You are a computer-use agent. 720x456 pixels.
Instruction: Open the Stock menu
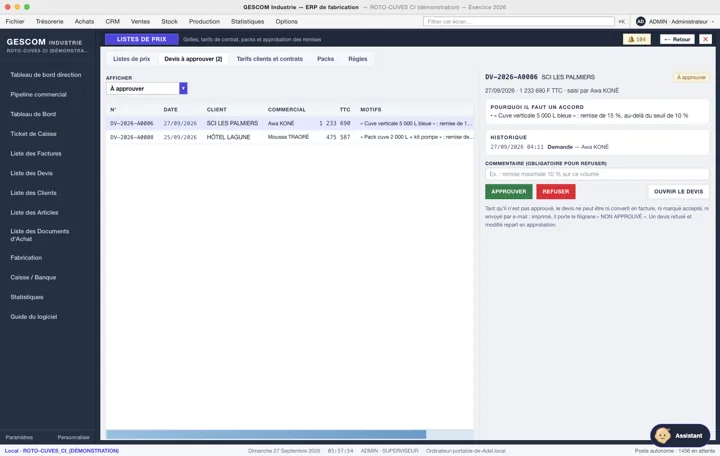click(x=169, y=22)
